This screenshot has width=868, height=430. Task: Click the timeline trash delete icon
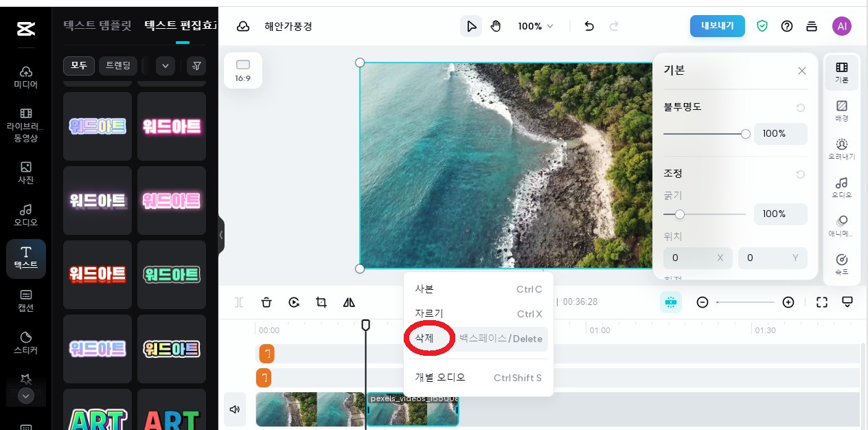266,302
